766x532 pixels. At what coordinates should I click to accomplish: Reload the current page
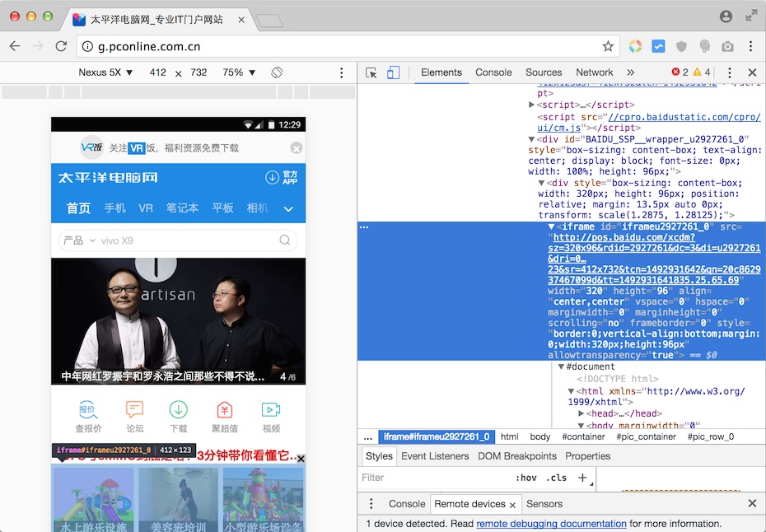pyautogui.click(x=61, y=46)
